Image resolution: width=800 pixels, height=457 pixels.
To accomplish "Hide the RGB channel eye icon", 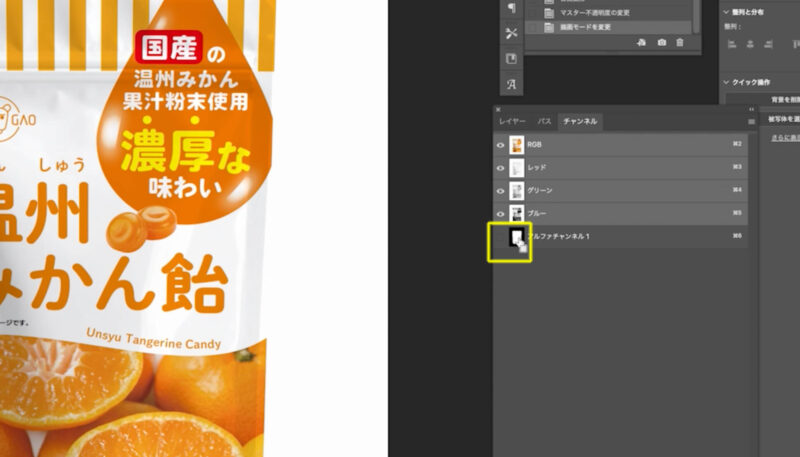I will [501, 144].
